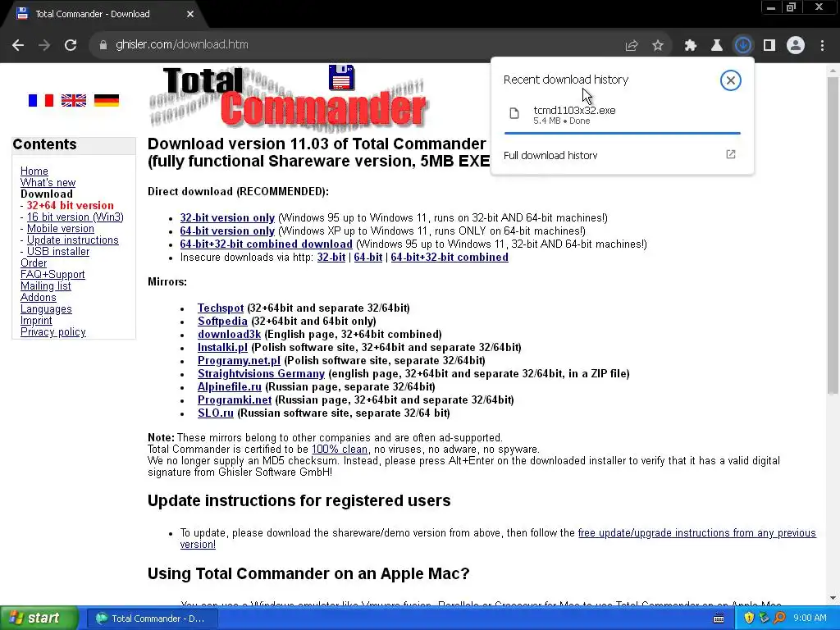
Task: Click insecure http 64-bit download link
Action: tap(368, 257)
